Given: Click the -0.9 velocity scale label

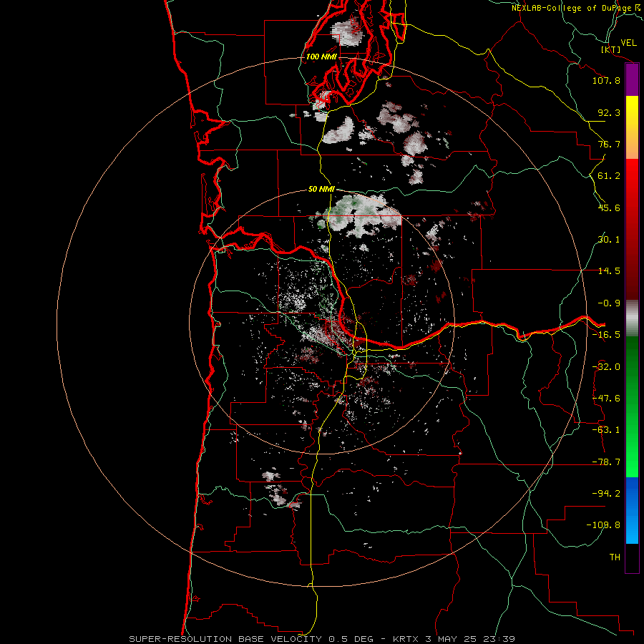Looking at the screenshot, I should pos(609,303).
